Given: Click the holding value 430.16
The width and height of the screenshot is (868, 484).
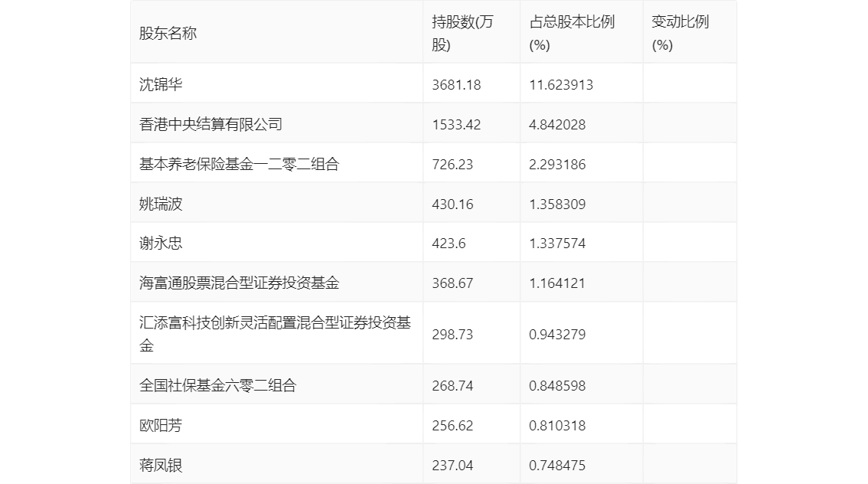Looking at the screenshot, I should pyautogui.click(x=452, y=204).
